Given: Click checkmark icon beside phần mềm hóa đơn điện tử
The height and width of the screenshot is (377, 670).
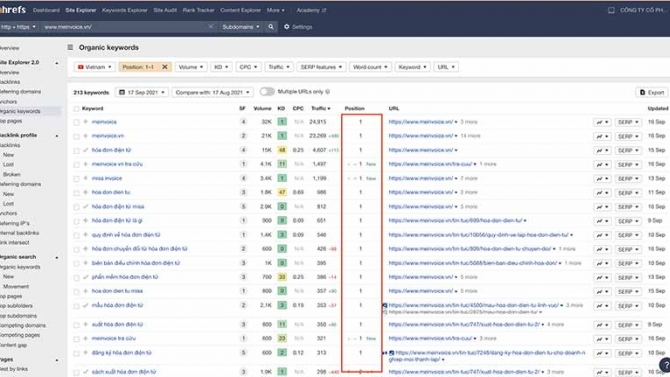Looking at the screenshot, I should [85, 277].
